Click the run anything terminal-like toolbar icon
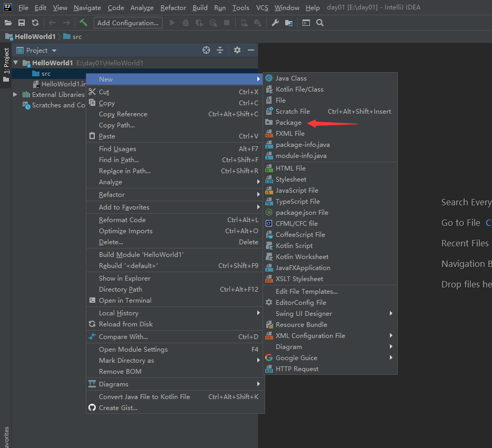This screenshot has width=492, height=448. (x=306, y=23)
